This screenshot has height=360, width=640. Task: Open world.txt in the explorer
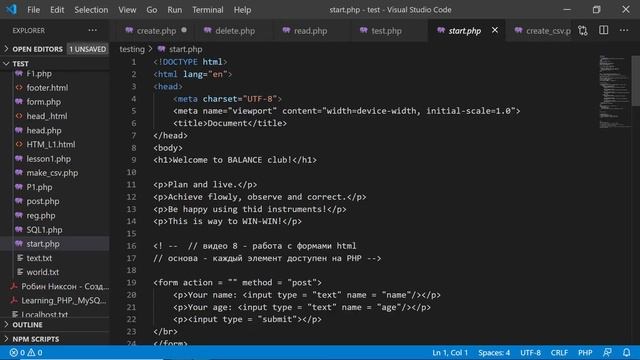[42, 272]
